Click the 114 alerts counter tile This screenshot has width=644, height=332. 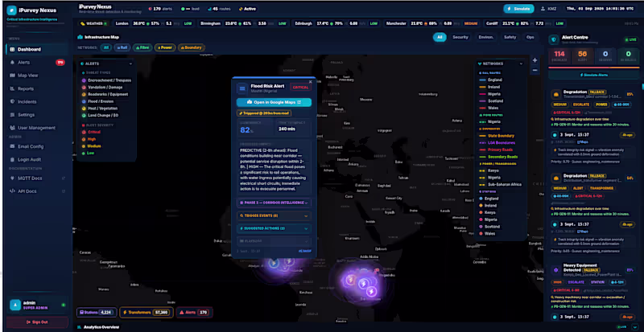(x=559, y=56)
